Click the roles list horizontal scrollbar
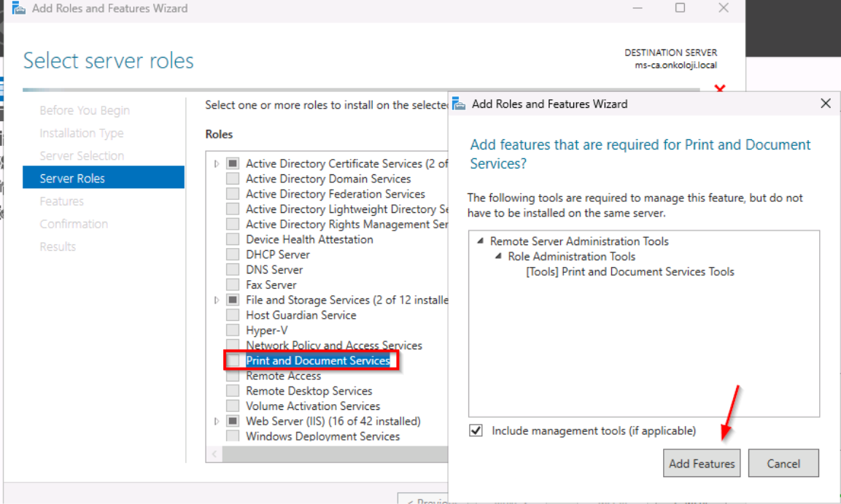841x504 pixels. tap(336, 454)
